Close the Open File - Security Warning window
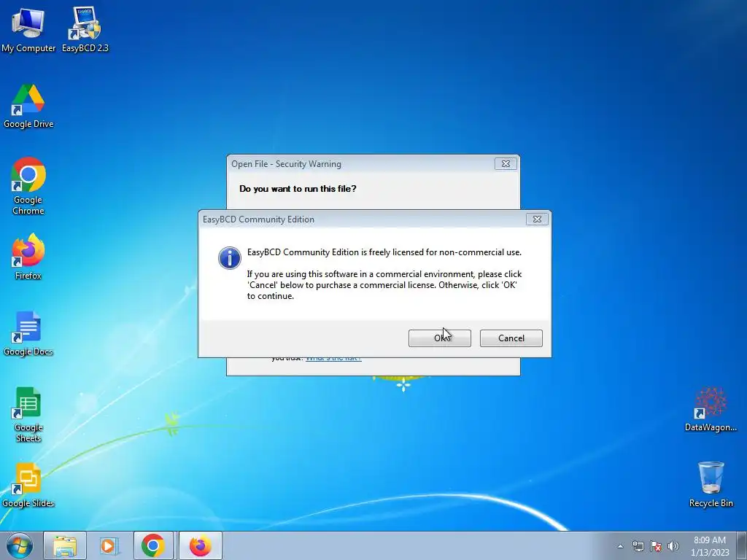The width and height of the screenshot is (747, 560). coord(506,164)
